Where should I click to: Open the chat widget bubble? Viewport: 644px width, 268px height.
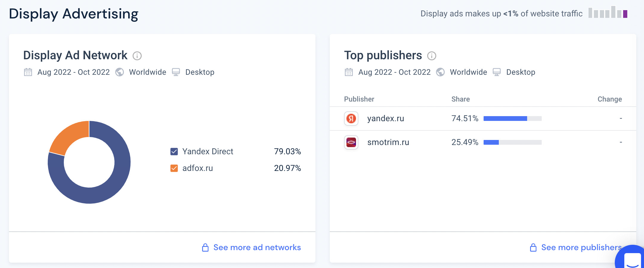631,258
